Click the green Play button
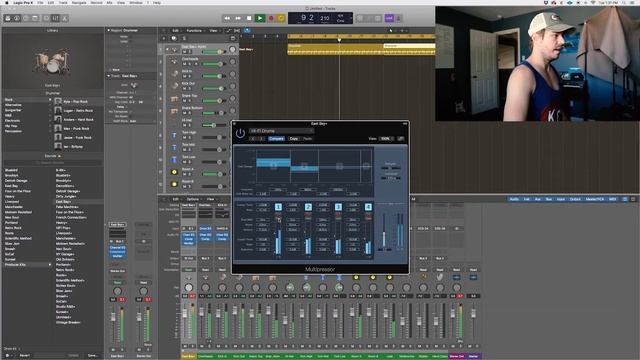 [x=260, y=18]
